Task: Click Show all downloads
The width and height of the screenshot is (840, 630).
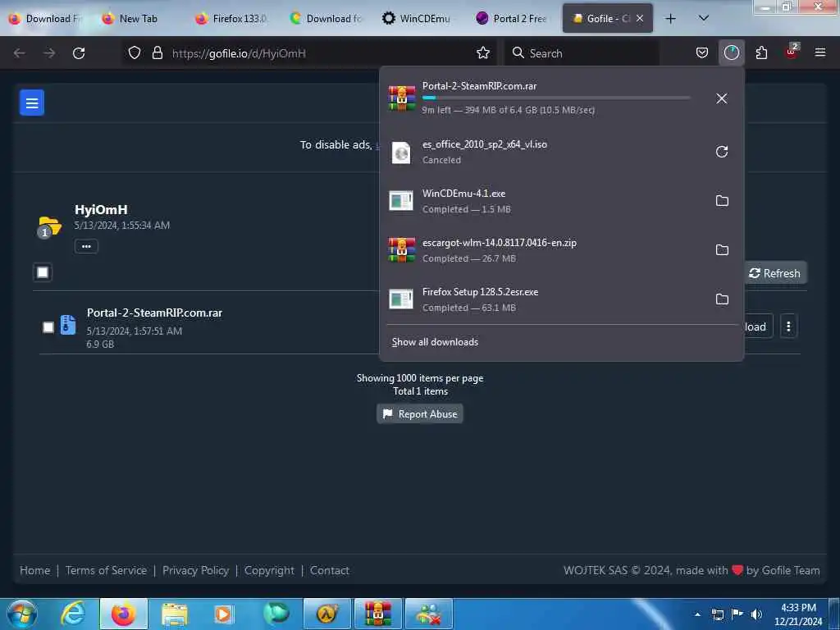Action: point(435,342)
